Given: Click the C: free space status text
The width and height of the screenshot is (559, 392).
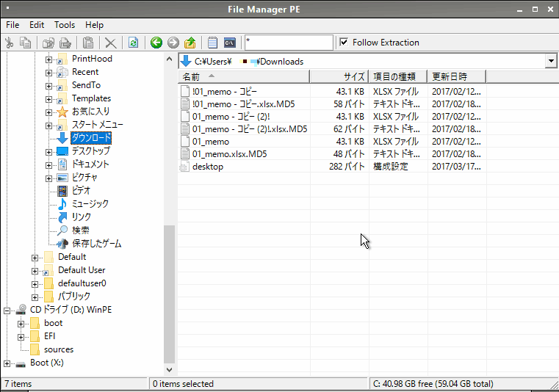Looking at the screenshot, I should pyautogui.click(x=433, y=384).
